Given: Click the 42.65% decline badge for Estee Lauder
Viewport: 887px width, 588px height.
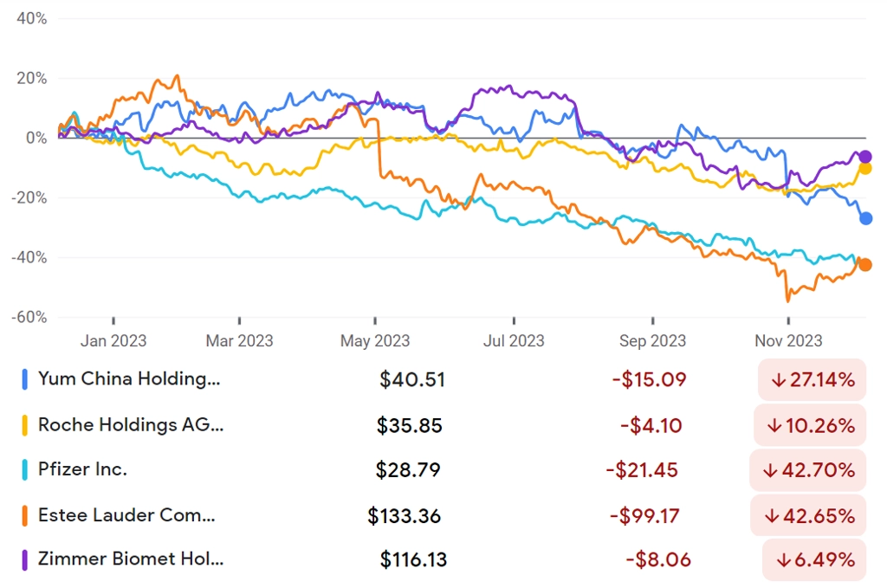Looking at the screenshot, I should pyautogui.click(x=808, y=515).
